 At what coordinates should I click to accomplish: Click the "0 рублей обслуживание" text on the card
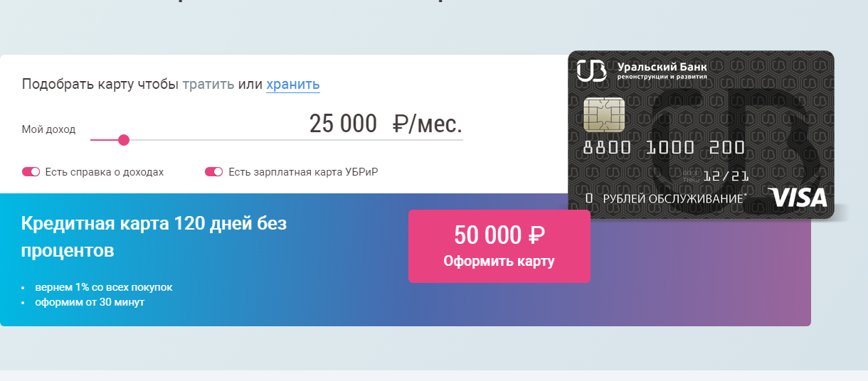click(665, 199)
